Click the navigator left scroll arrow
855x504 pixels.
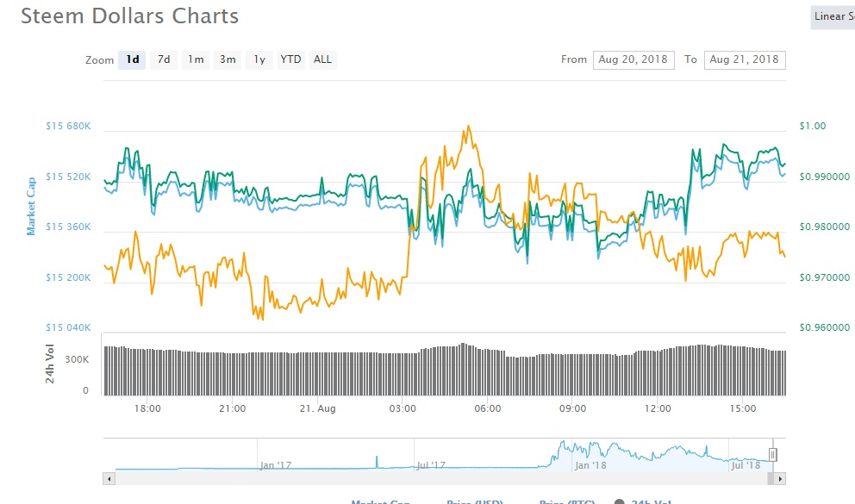coord(109,479)
